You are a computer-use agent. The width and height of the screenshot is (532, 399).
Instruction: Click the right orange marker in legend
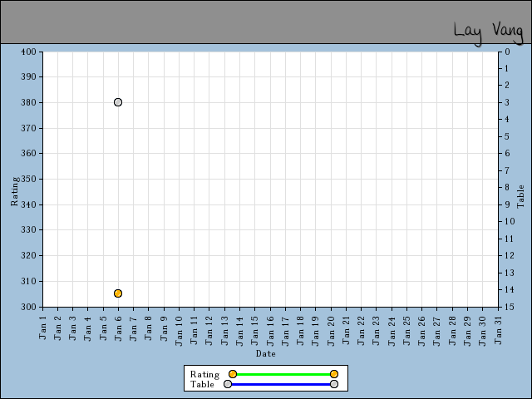334,374
